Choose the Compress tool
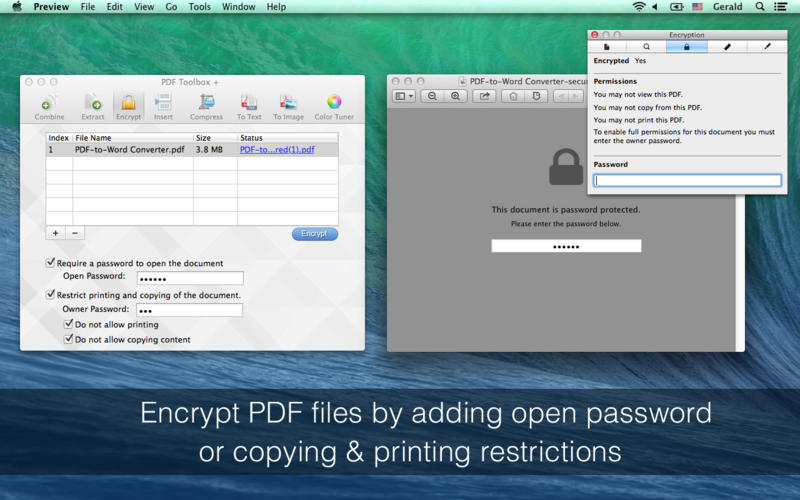800x500 pixels. pos(207,105)
